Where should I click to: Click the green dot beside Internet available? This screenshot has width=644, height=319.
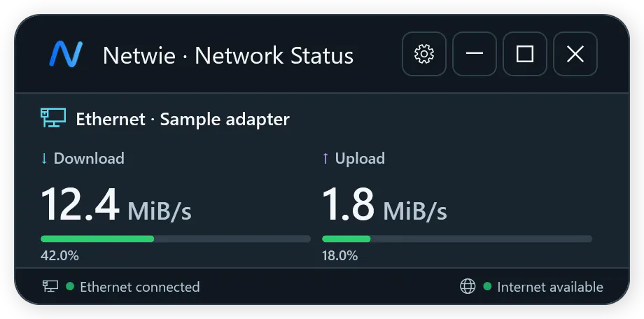pyautogui.click(x=487, y=286)
